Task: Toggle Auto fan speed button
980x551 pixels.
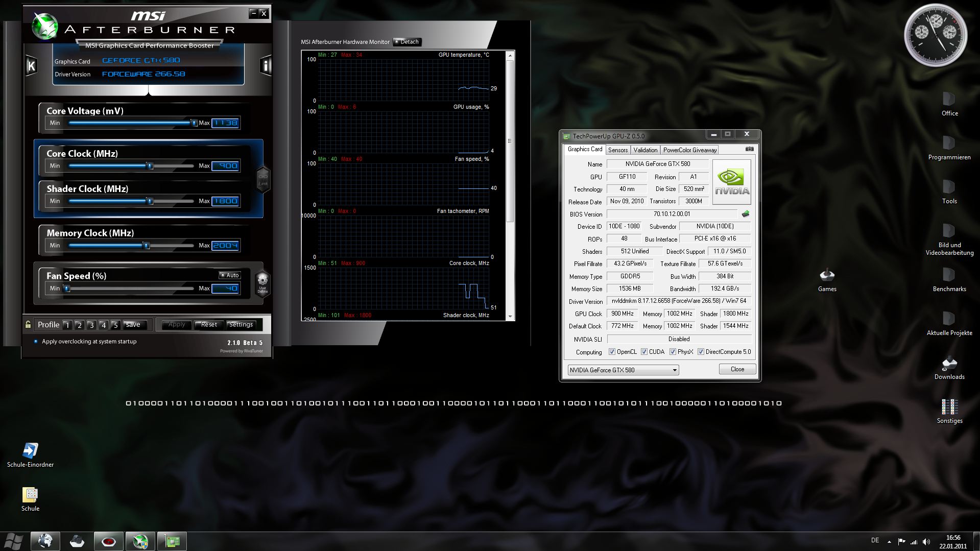Action: pos(229,275)
